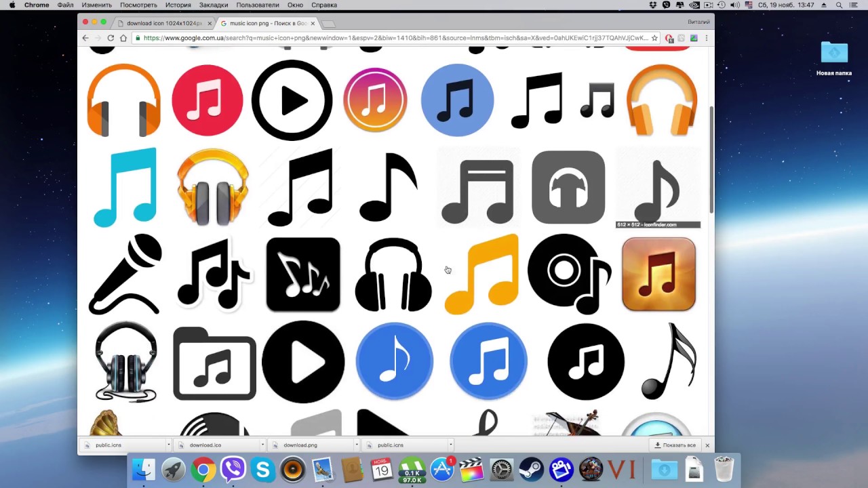The height and width of the screenshot is (488, 868).
Task: Open the 512 × 512 iconfinder.com note image
Action: 658,188
